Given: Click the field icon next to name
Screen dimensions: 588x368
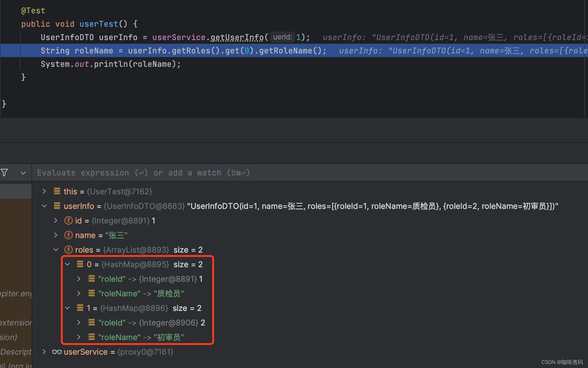Looking at the screenshot, I should (69, 235).
